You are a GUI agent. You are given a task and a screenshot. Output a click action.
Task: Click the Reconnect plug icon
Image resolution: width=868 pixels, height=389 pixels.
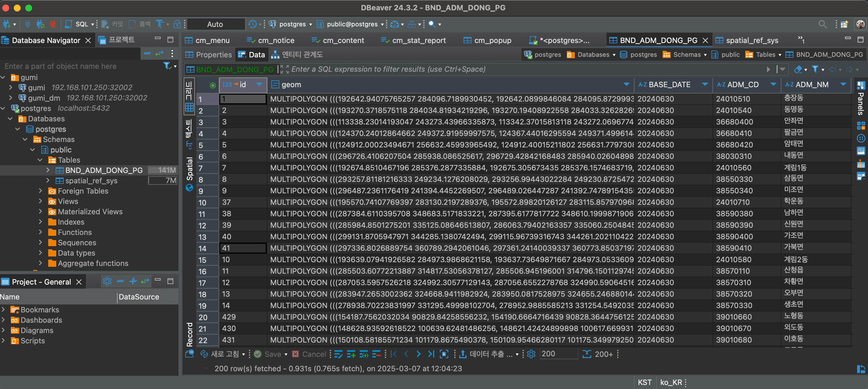pyautogui.click(x=40, y=24)
